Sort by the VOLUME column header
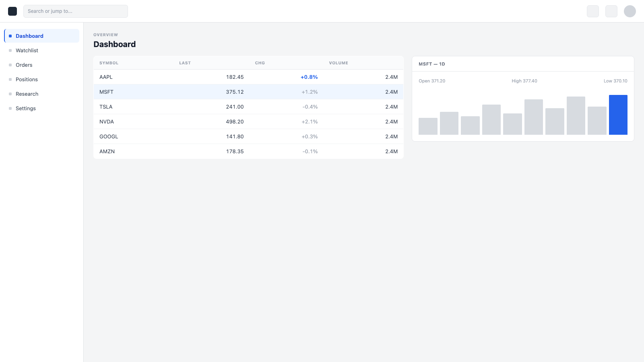 pyautogui.click(x=339, y=63)
